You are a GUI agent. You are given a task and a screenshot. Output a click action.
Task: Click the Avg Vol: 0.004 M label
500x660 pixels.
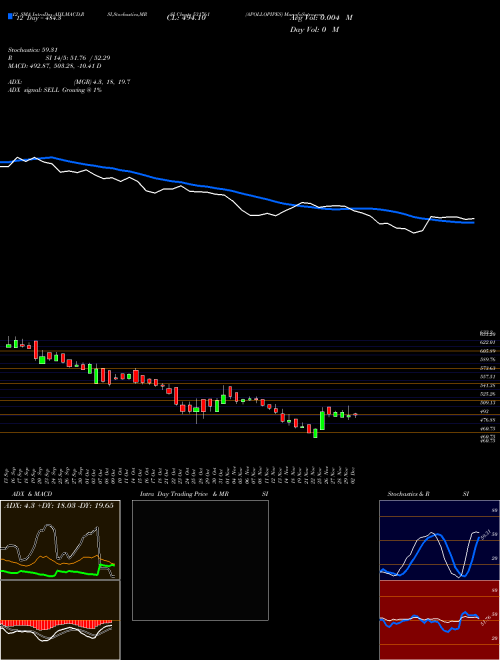click(x=321, y=18)
